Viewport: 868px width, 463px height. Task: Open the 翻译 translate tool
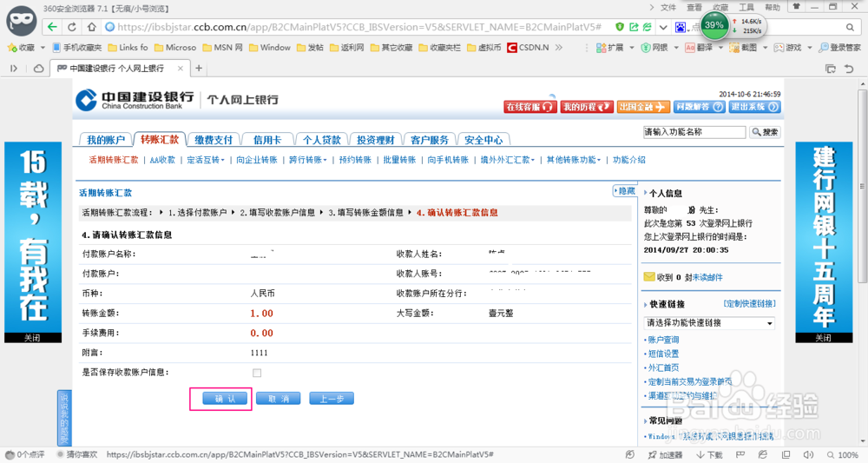(699, 48)
